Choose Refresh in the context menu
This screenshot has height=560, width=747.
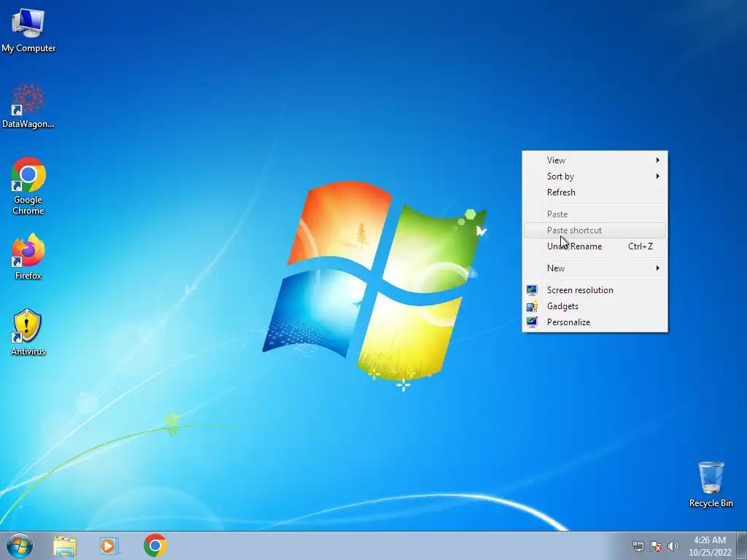[595, 192]
